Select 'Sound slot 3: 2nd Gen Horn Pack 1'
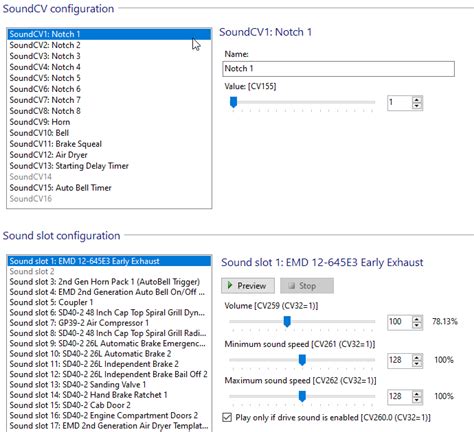This screenshot has height=432, width=474. (109, 282)
